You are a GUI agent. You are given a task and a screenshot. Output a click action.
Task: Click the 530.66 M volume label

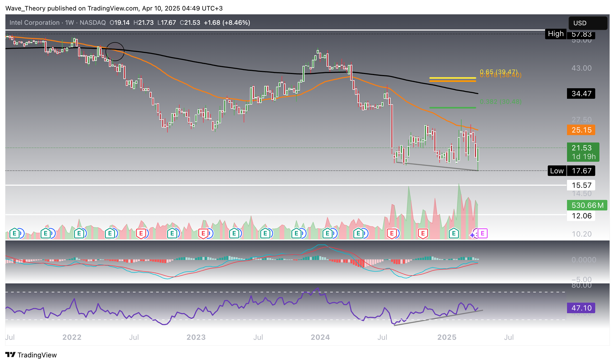tap(587, 205)
